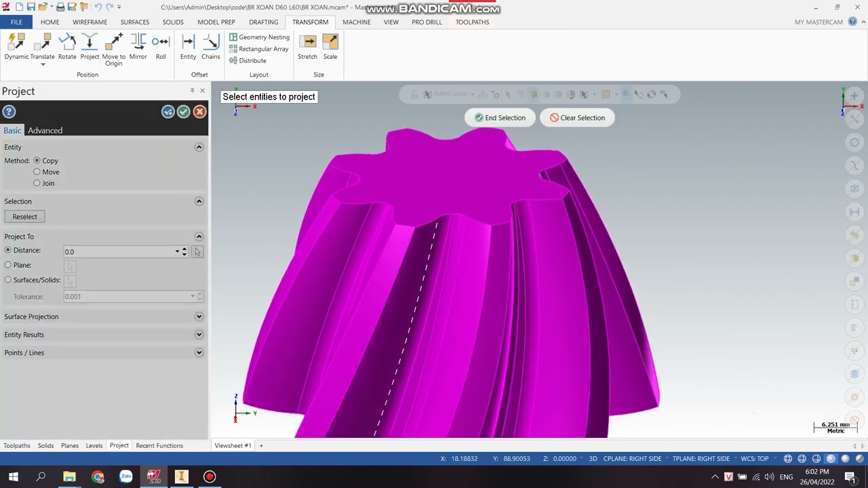Viewport: 868px width, 488px height.
Task: Expand the Surface Projection section
Action: [199, 317]
